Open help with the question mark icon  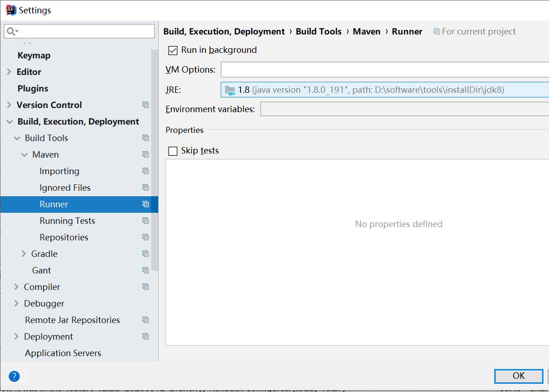[x=14, y=376]
